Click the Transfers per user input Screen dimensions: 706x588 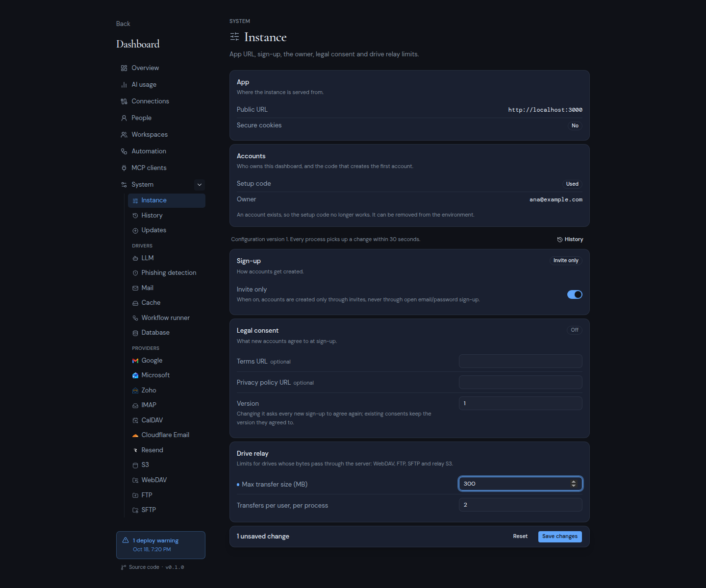[x=521, y=505]
